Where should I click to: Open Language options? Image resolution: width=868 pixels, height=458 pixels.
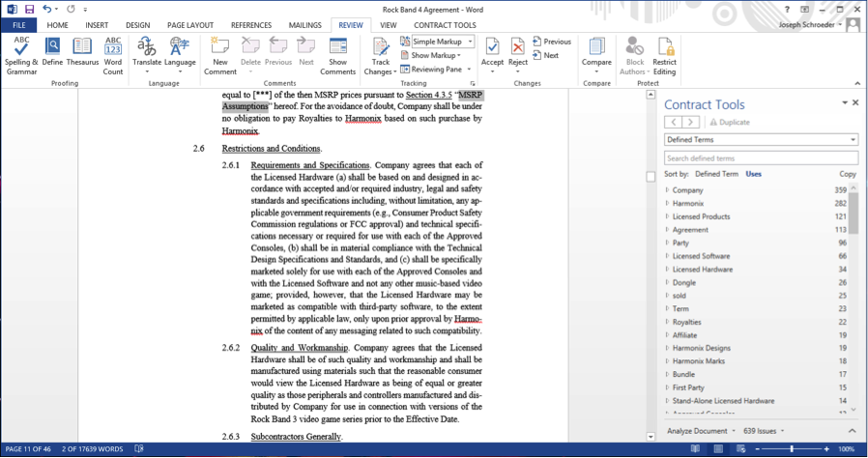pos(180,56)
